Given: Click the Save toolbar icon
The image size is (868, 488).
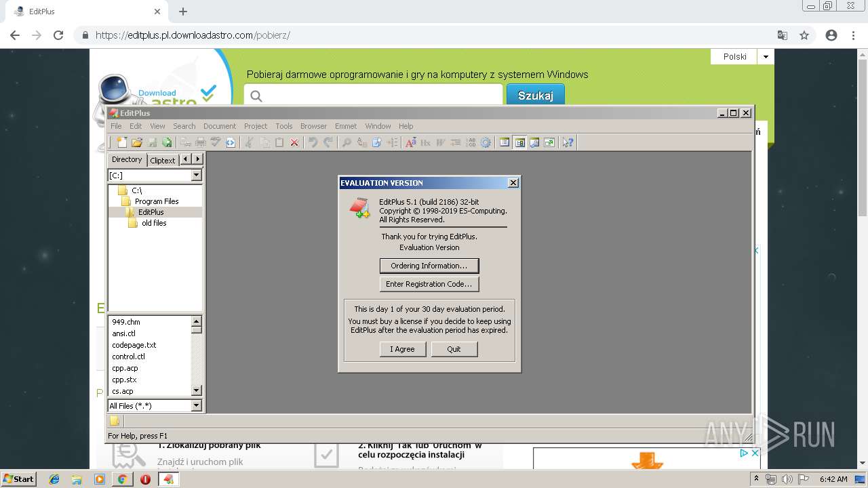Looking at the screenshot, I should click(152, 142).
